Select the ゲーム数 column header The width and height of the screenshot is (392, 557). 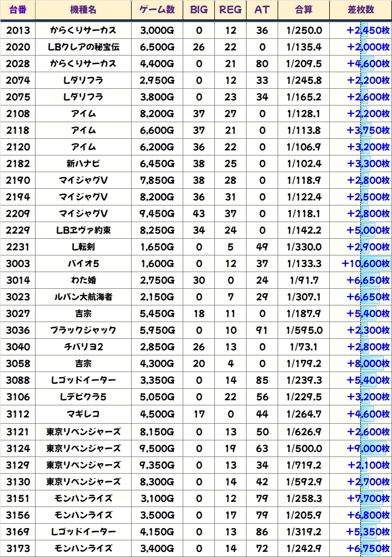pyautogui.click(x=157, y=10)
